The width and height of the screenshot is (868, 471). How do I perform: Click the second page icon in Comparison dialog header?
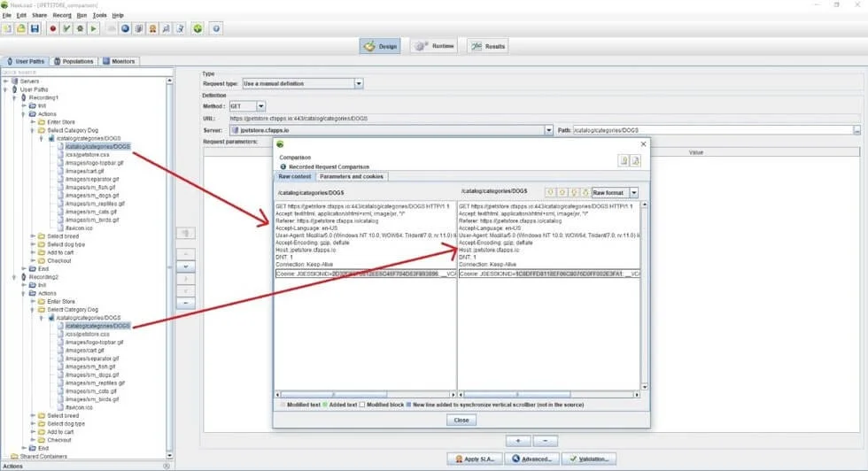(x=636, y=160)
